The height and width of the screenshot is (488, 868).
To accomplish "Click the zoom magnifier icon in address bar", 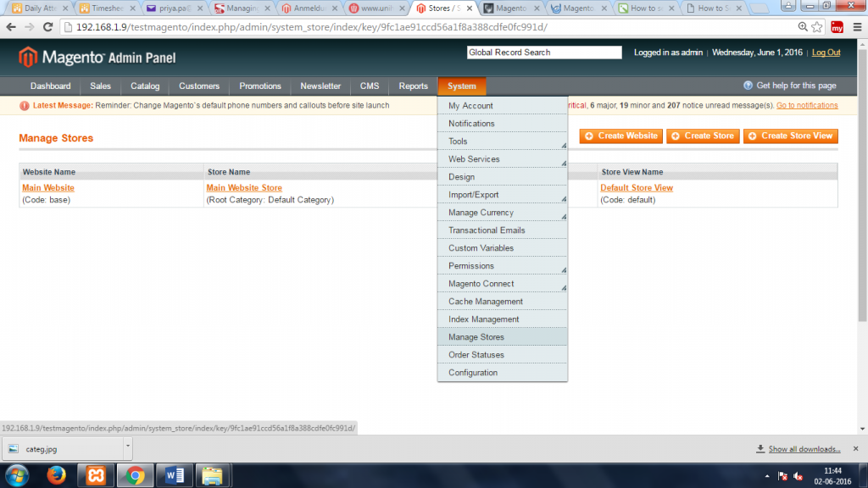I will (x=802, y=26).
